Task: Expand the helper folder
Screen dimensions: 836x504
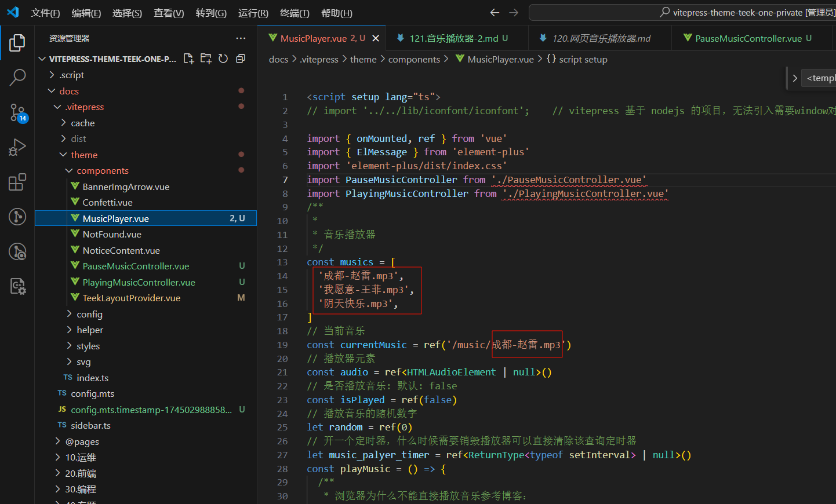Action: tap(146, 330)
